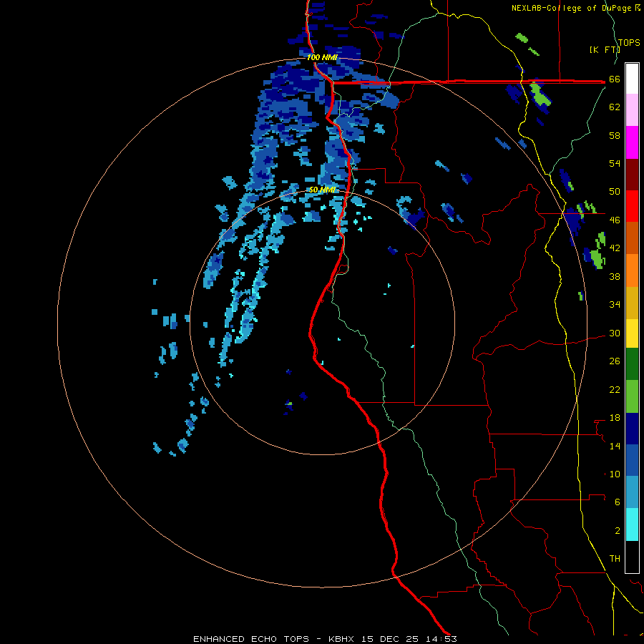Select the '38' scale value

pyautogui.click(x=615, y=276)
